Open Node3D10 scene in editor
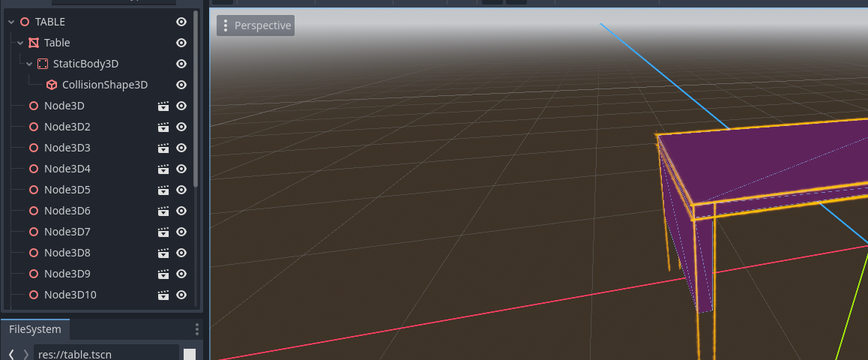868x360 pixels. click(x=163, y=295)
